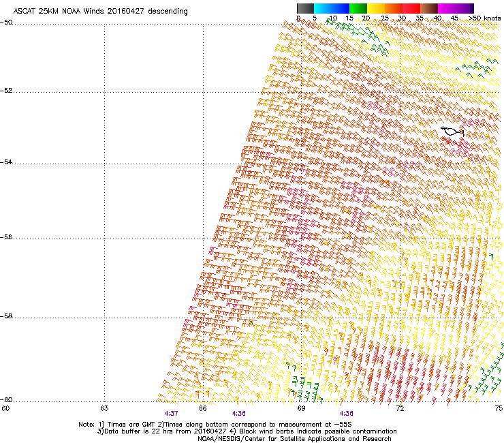Screen dimensions: 504x443
Task: Click the gray 0–5 knots legend swatch
Action: [305, 8]
